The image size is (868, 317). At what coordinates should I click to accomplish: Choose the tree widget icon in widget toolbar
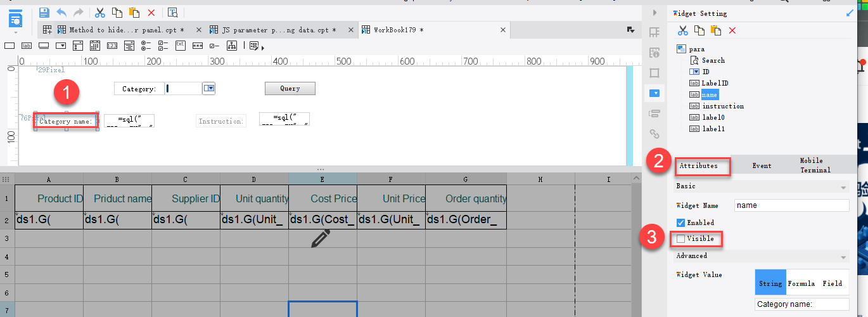[232, 46]
